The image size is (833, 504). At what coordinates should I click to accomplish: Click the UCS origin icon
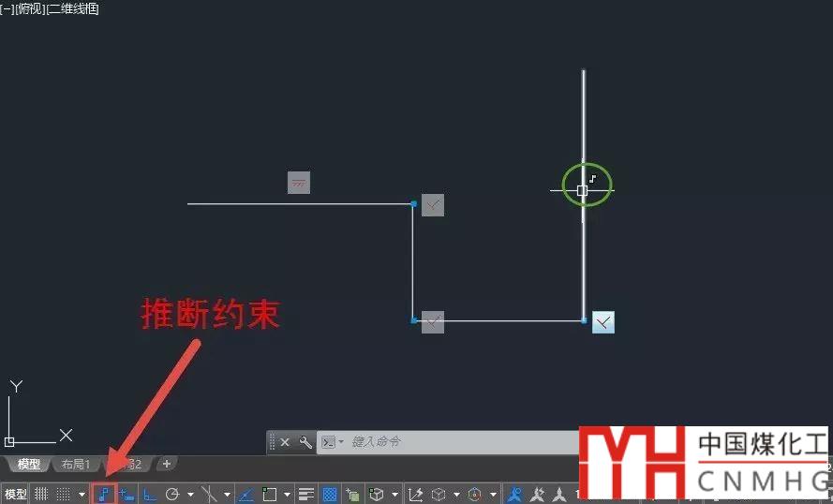(9, 442)
